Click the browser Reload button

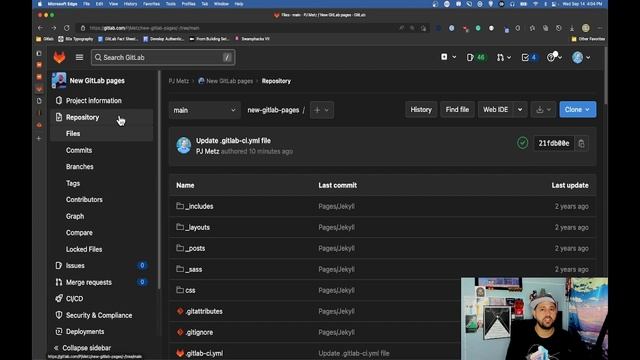(67, 28)
